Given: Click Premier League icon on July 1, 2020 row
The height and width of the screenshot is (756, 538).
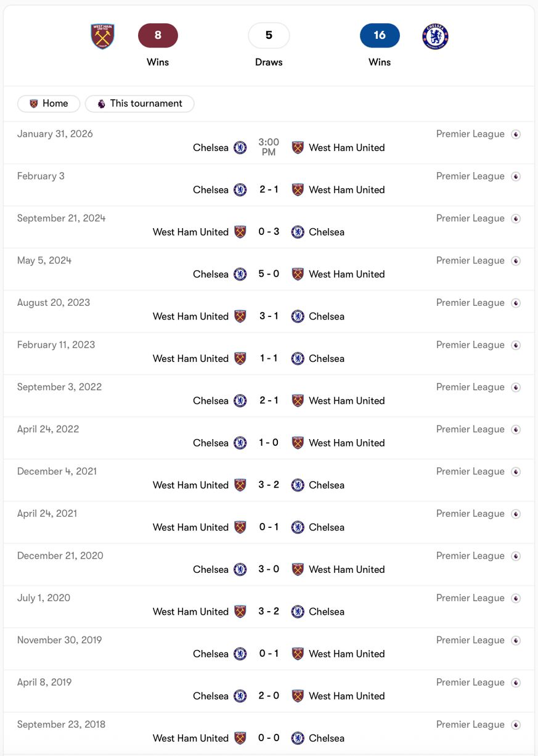Looking at the screenshot, I should 516,598.
